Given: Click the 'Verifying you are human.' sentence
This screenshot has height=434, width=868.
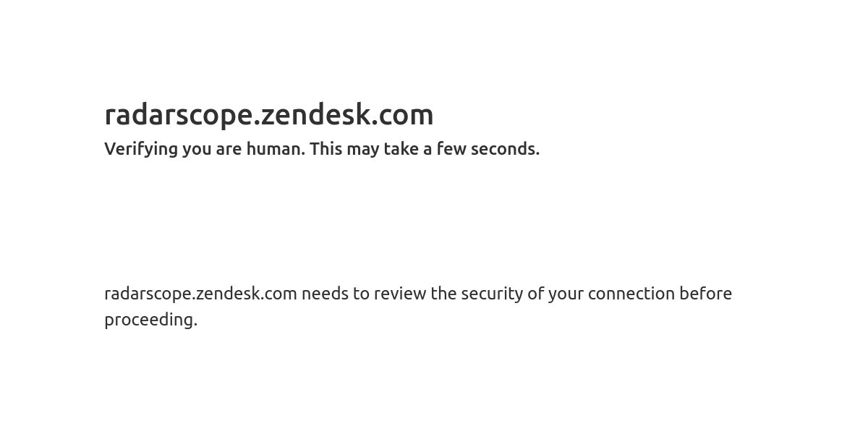Looking at the screenshot, I should pyautogui.click(x=205, y=149).
